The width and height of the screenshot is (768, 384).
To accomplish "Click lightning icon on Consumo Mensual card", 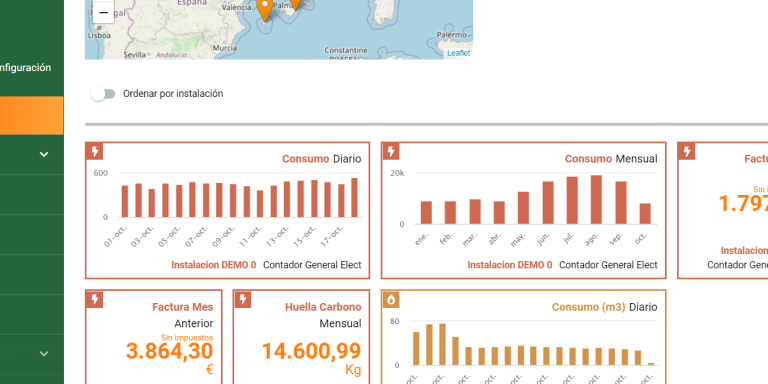I will pyautogui.click(x=391, y=152).
